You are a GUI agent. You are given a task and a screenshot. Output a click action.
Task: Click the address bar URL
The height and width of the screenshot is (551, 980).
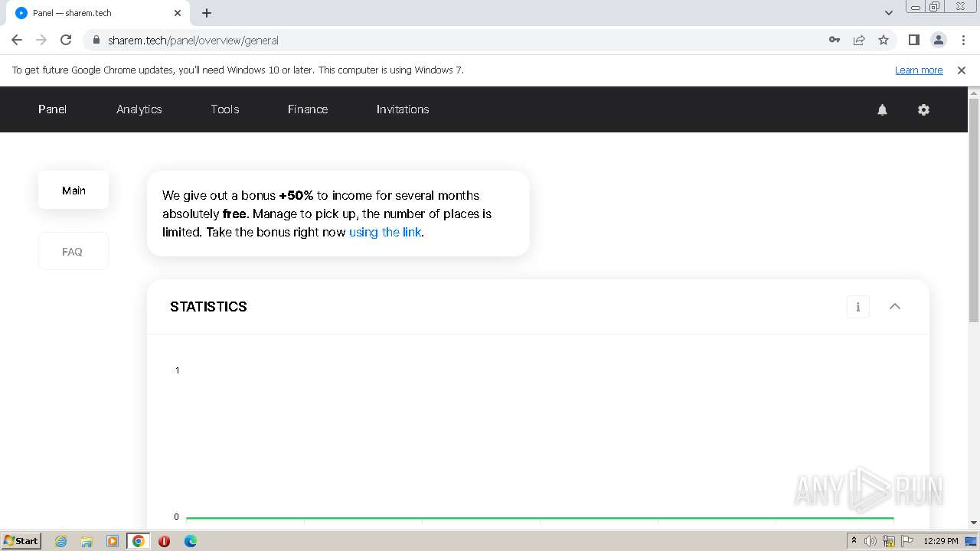point(193,40)
